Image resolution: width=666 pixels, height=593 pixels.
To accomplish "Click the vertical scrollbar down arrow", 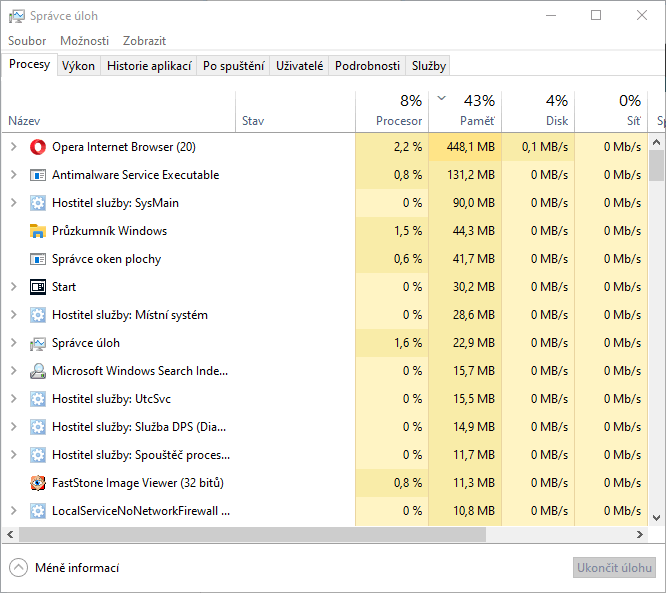I will click(657, 518).
